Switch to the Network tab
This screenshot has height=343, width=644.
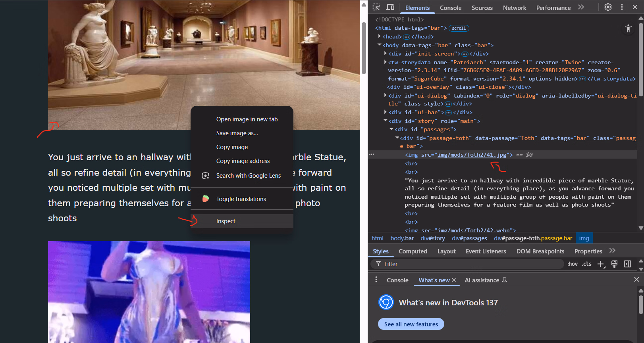514,8
